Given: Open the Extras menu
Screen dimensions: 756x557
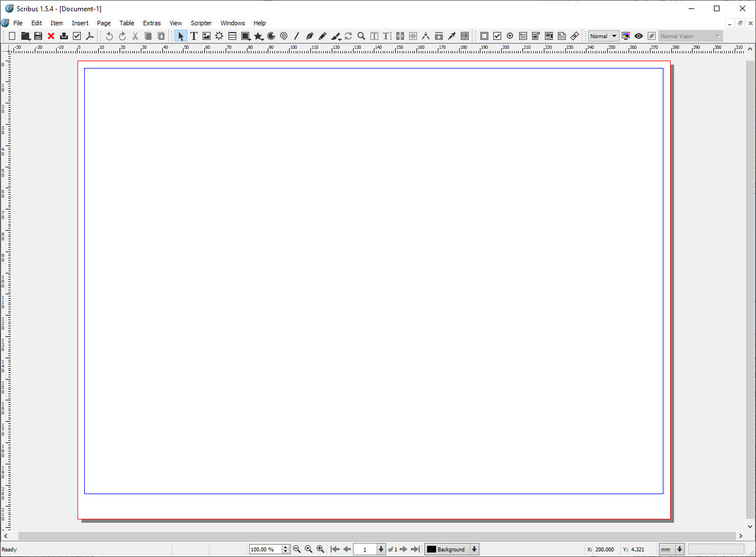Looking at the screenshot, I should pos(152,23).
